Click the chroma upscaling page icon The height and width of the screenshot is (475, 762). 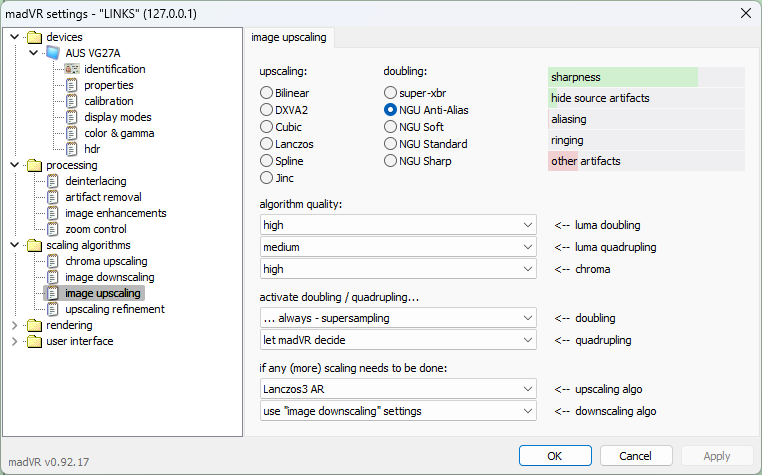coord(53,262)
